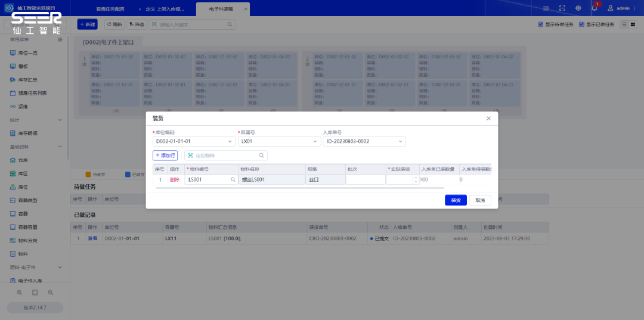
Task: Open the 库位编码 dropdown
Action: (x=194, y=142)
